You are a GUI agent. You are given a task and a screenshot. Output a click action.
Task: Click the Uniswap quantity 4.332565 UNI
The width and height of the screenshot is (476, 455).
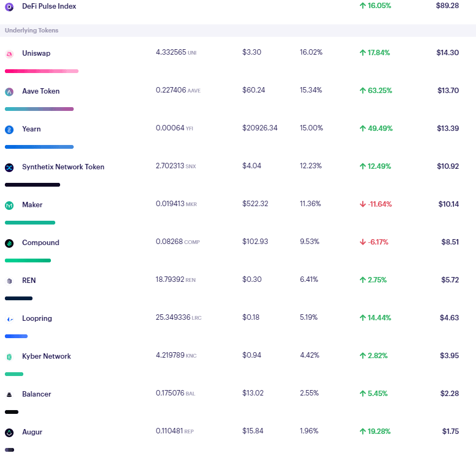click(x=176, y=52)
